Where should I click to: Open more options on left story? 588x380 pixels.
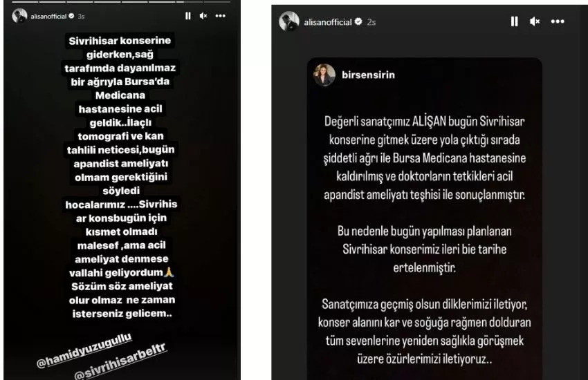221,16
